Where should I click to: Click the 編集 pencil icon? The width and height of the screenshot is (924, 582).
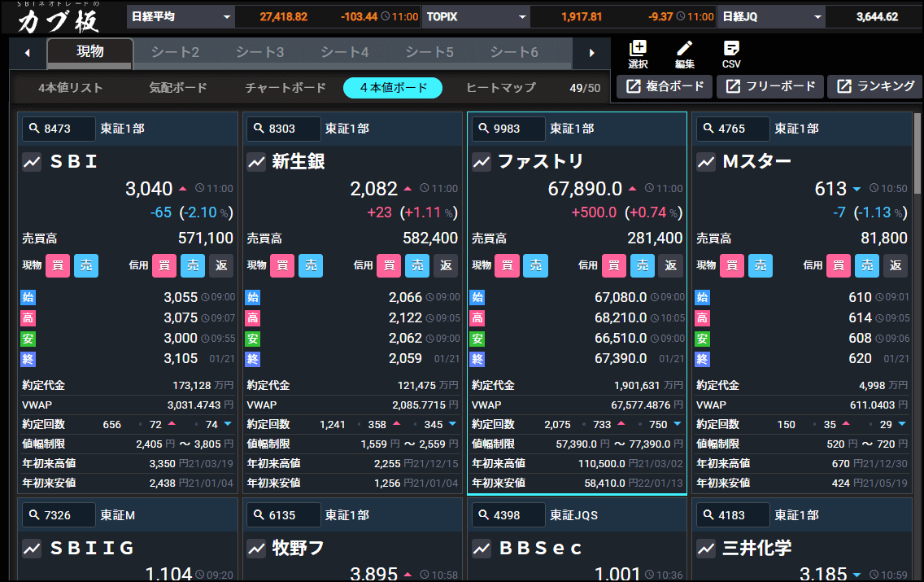[684, 55]
